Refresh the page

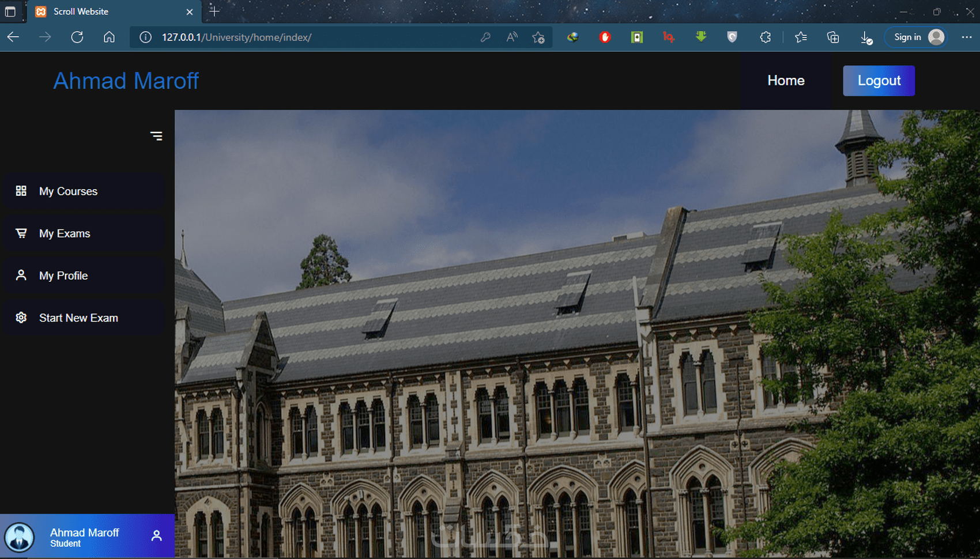point(77,37)
